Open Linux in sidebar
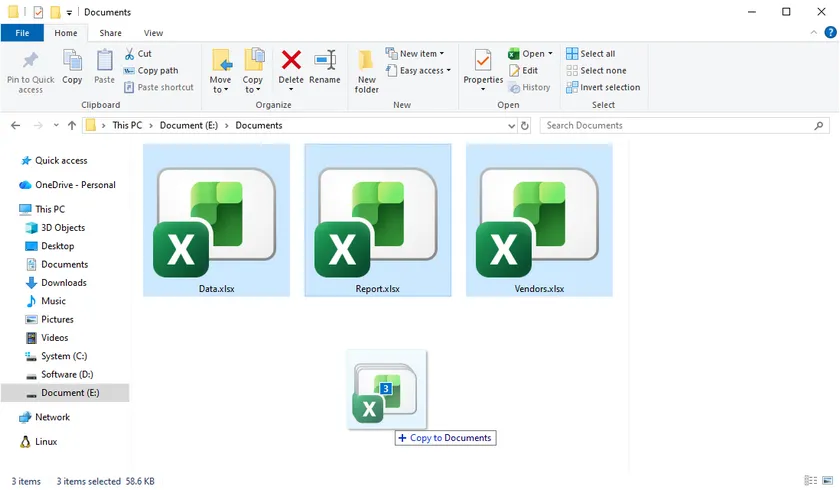 pos(38,442)
